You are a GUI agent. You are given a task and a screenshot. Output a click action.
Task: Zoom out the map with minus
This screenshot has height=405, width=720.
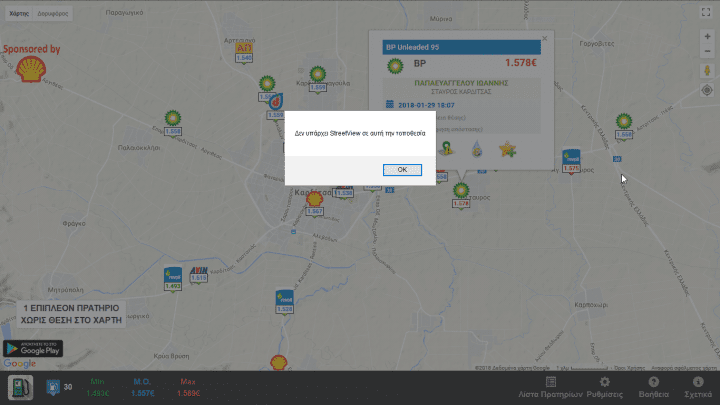(x=707, y=51)
